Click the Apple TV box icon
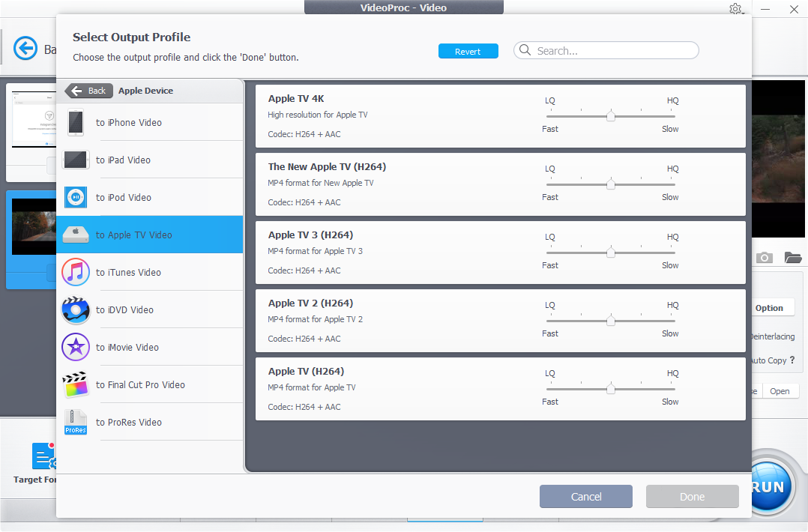Viewport: 808px width, 532px height. pyautogui.click(x=76, y=235)
